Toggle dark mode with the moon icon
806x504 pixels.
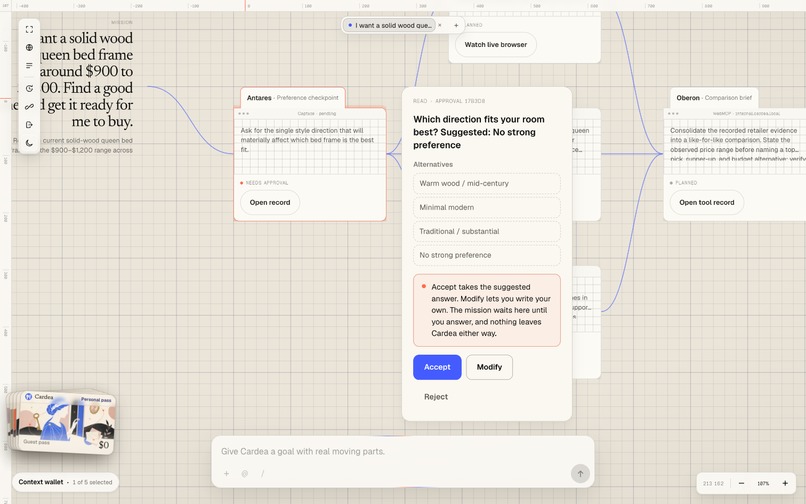click(29, 143)
